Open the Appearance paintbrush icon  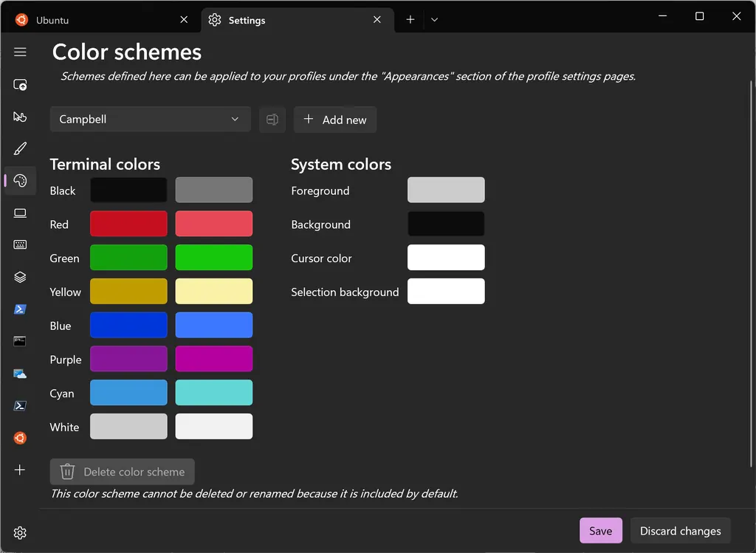tap(20, 148)
